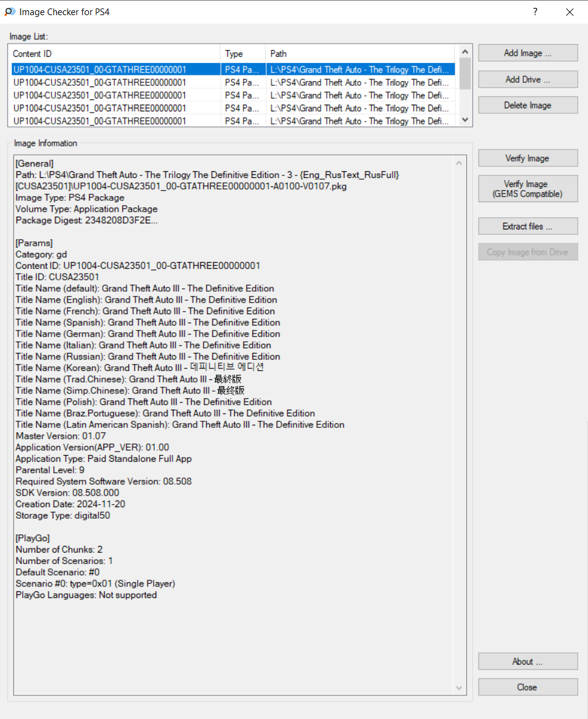This screenshot has width=588, height=719.
Task: Click the Content ID line in Image Information
Action: click(x=138, y=266)
